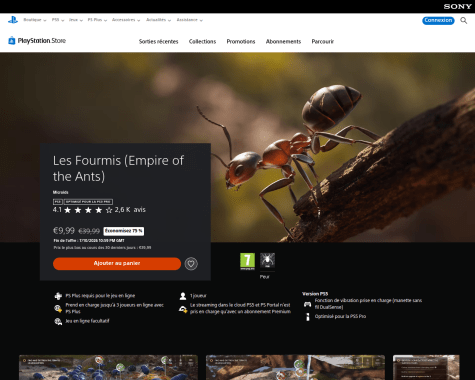Image resolution: width=475 pixels, height=380 pixels.
Task: Open the Collections tab
Action: 202,42
